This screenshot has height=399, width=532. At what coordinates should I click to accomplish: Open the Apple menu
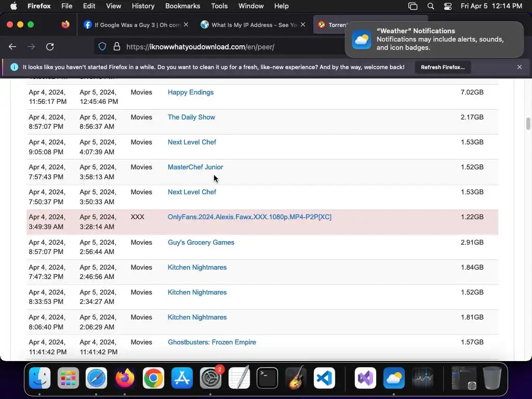point(14,6)
